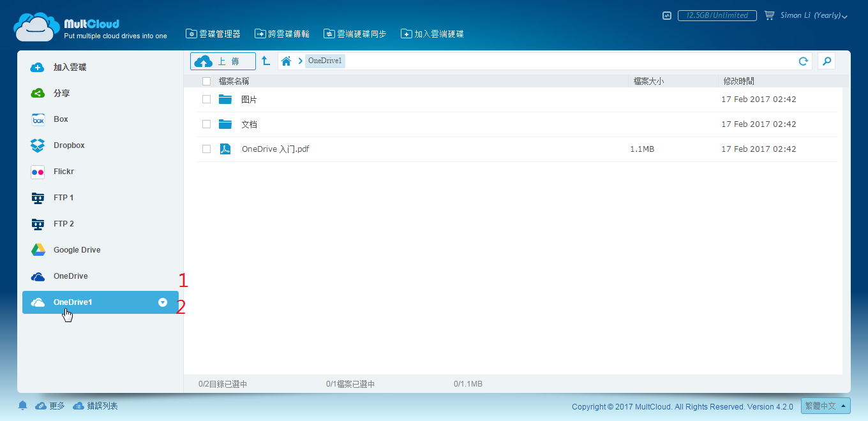
Task: Click the 跨雲碟傳輸 transfer icon
Action: pos(260,33)
